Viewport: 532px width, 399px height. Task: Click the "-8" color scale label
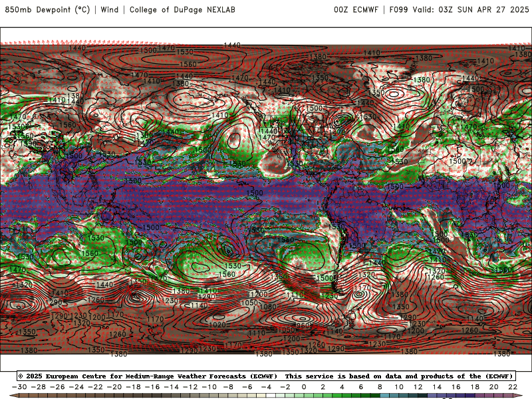point(228,387)
